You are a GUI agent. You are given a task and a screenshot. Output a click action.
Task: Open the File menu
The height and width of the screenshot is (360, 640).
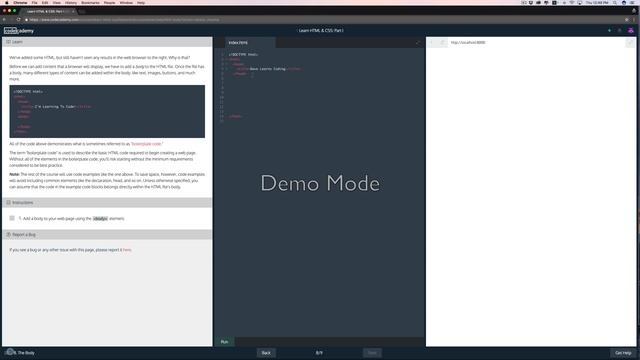click(x=35, y=3)
